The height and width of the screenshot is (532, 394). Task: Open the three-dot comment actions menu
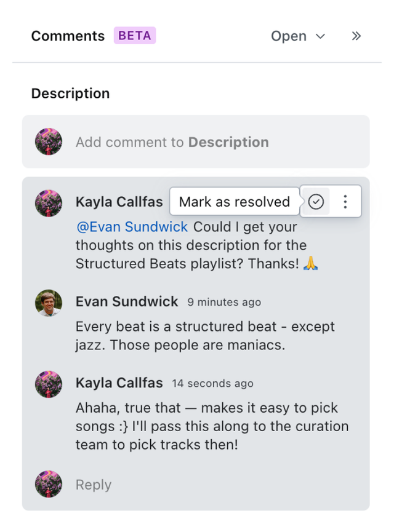pos(345,201)
